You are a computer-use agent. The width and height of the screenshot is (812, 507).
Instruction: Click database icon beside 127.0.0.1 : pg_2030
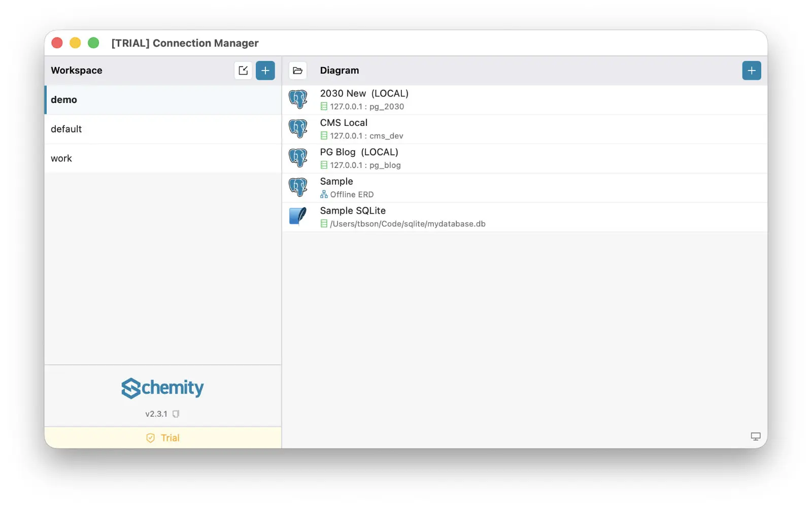point(324,107)
